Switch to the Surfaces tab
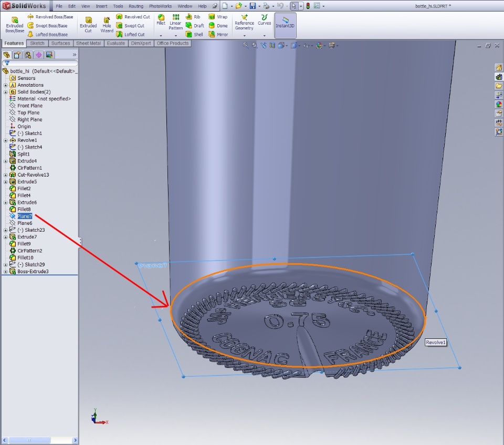This screenshot has width=504, height=445. [x=60, y=44]
